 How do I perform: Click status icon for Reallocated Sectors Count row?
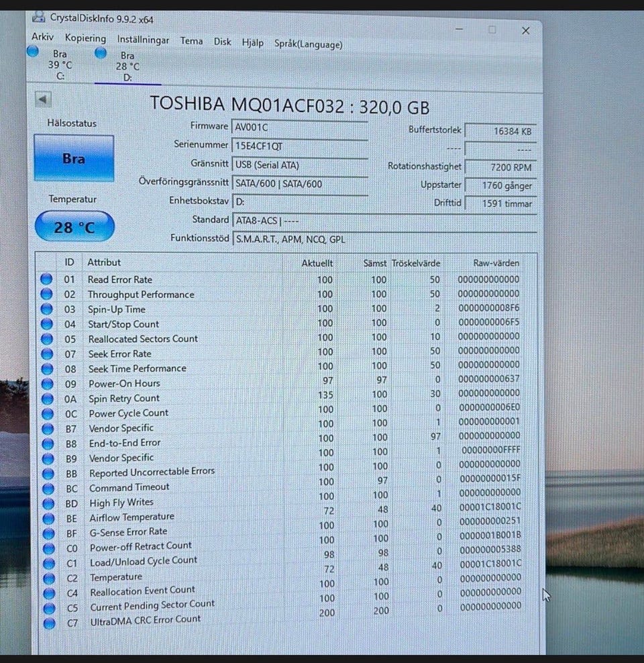pos(47,339)
